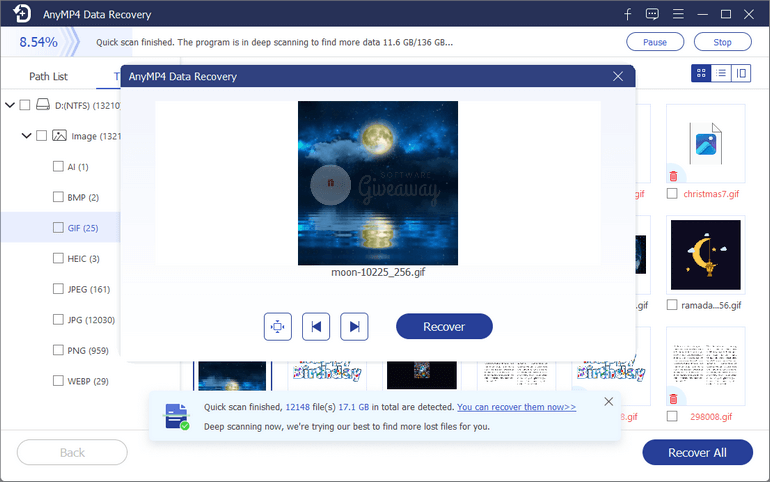Click the fit-to-window preview icon
770x482 pixels.
click(278, 326)
